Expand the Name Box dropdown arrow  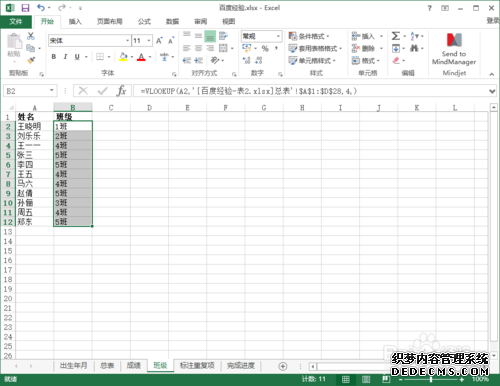point(52,90)
